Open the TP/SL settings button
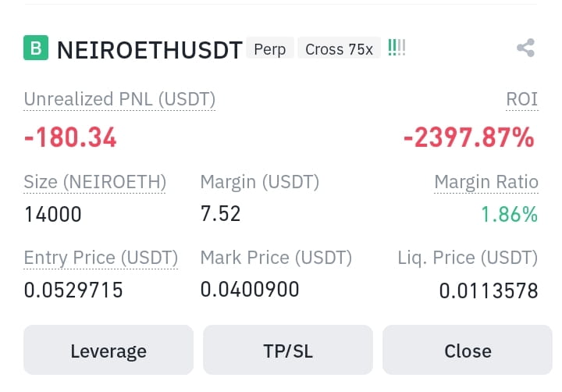562x392 pixels. click(x=288, y=350)
